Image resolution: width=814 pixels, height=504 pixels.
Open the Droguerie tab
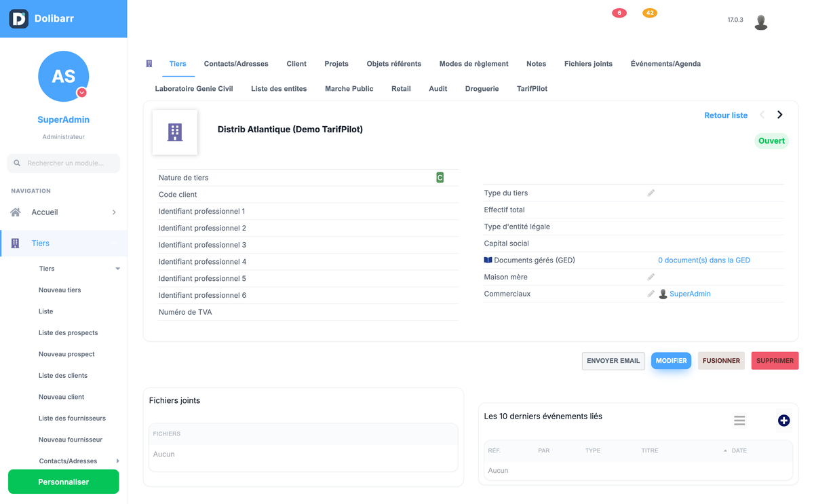pyautogui.click(x=482, y=89)
